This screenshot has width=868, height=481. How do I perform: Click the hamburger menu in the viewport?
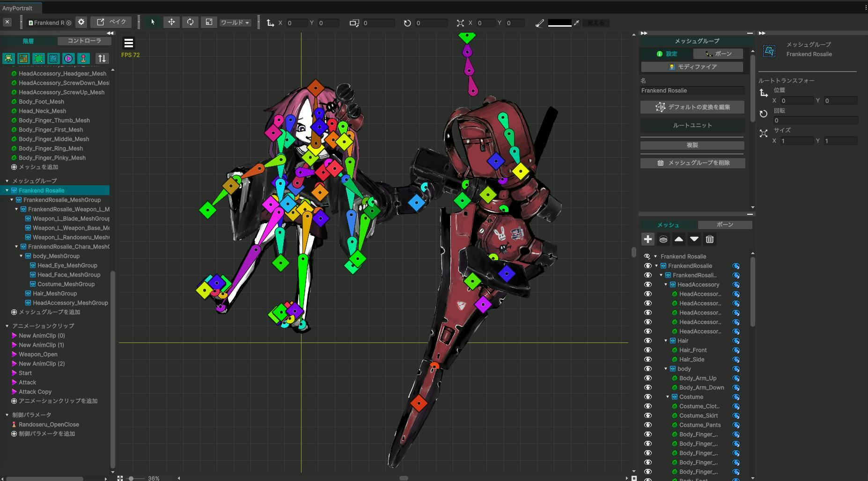(129, 43)
